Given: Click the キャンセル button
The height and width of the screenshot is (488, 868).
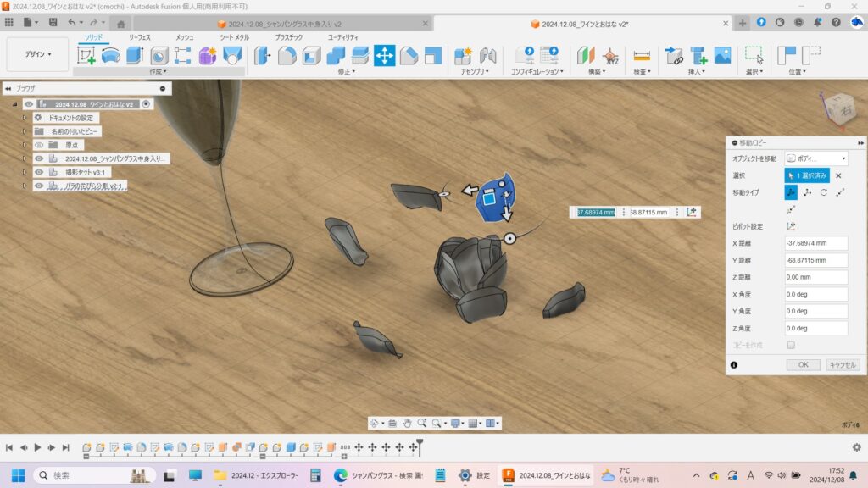Looking at the screenshot, I should click(x=843, y=365).
